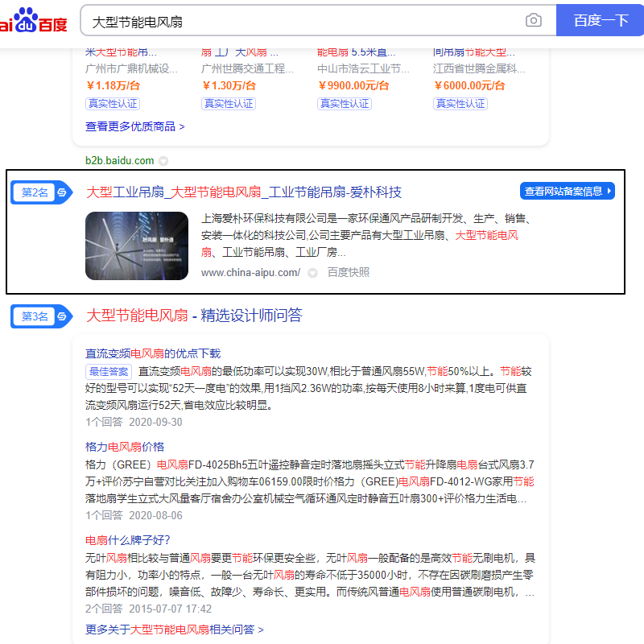Click the b2b.baidu.com source link

click(x=119, y=160)
